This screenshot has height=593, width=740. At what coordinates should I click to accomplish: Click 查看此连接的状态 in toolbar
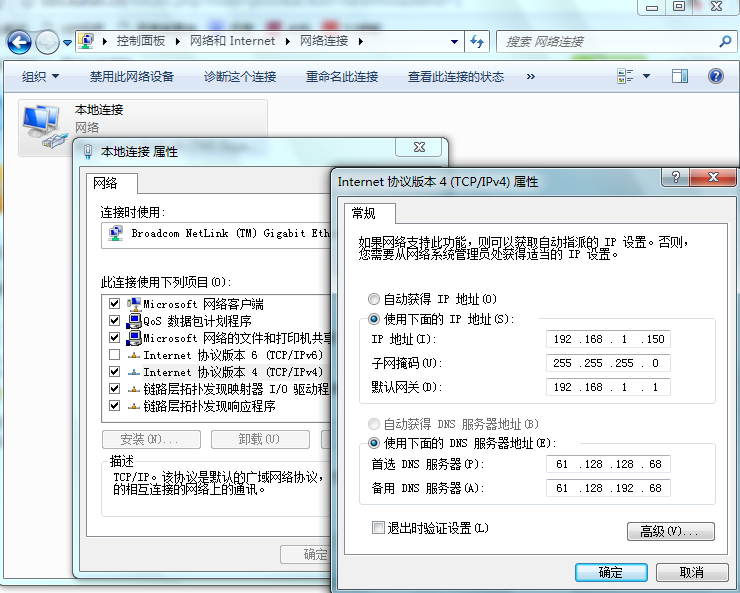coord(456,76)
